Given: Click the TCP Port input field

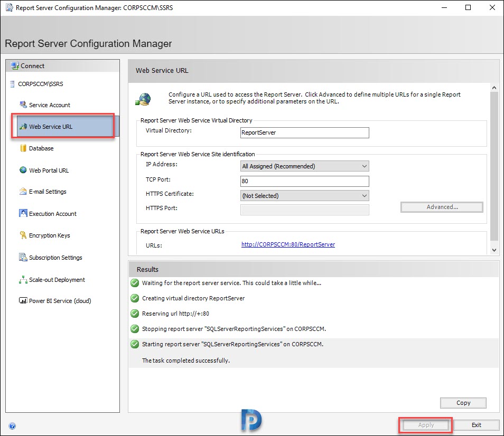Looking at the screenshot, I should [304, 181].
